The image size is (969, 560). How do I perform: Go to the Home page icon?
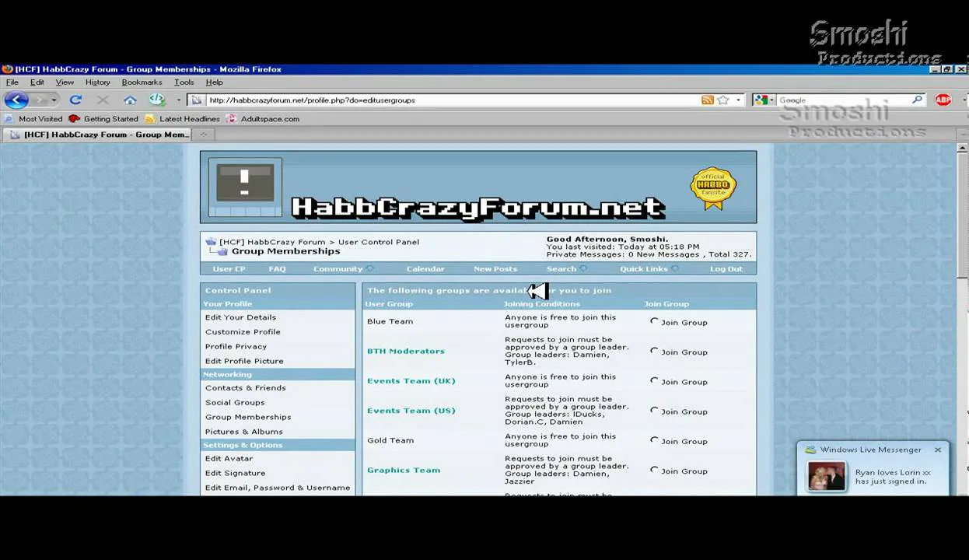(130, 100)
